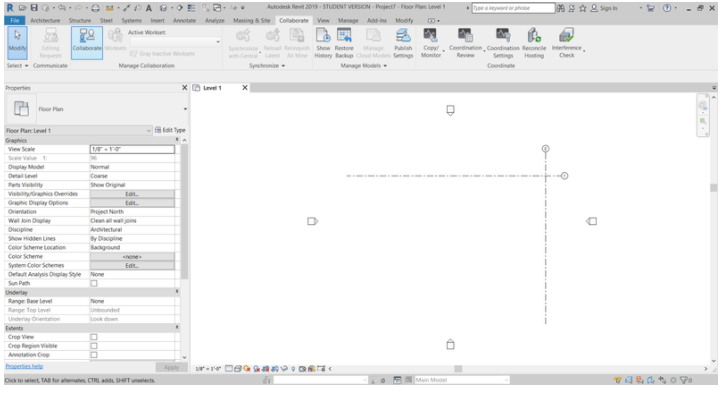
Task: Switch to the Architecture ribbon tab
Action: point(45,20)
